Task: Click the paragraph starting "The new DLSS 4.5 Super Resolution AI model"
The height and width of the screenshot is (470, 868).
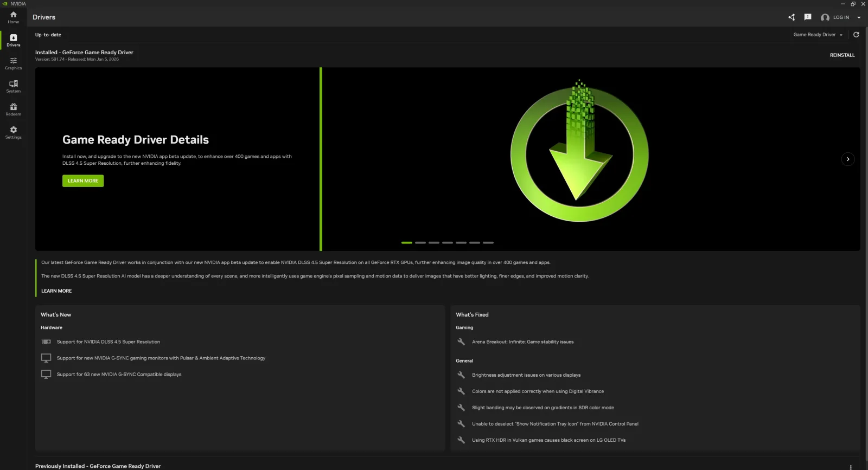Action: click(315, 276)
